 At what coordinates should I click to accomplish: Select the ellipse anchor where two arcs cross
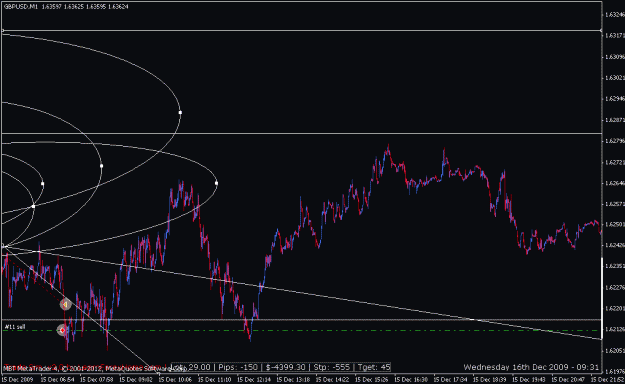pos(33,206)
